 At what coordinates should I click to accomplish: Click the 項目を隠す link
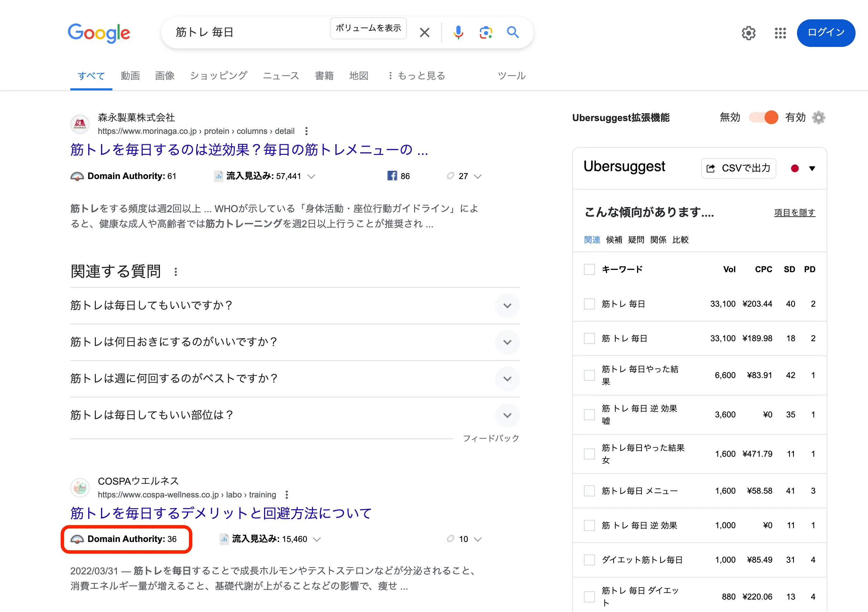point(795,213)
